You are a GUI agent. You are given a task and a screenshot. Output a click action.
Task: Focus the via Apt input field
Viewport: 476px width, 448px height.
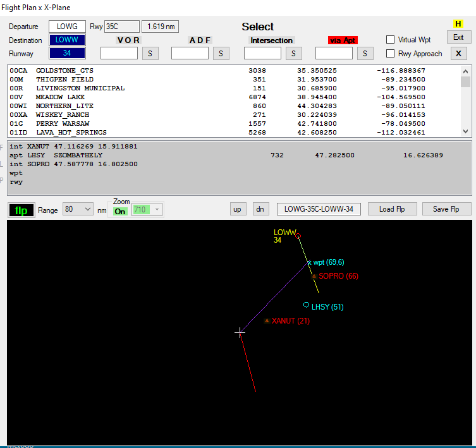tap(334, 54)
